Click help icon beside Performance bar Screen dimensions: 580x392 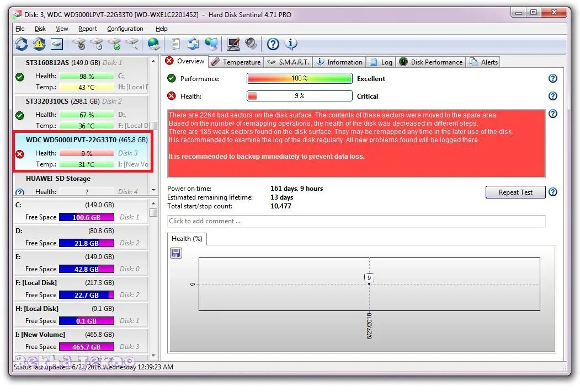tap(552, 78)
